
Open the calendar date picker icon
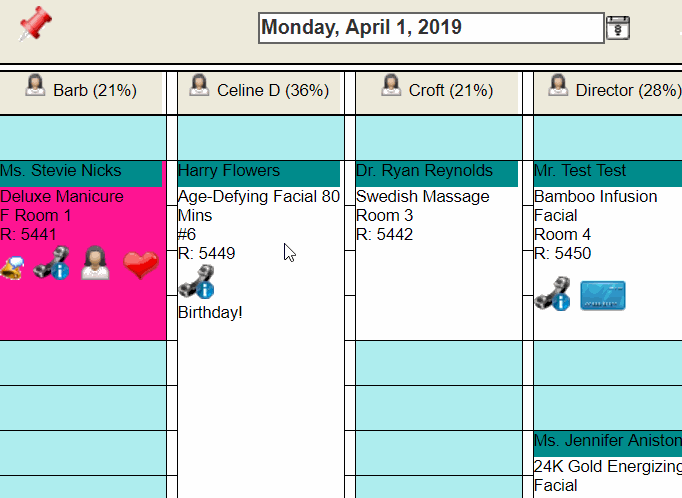(618, 28)
